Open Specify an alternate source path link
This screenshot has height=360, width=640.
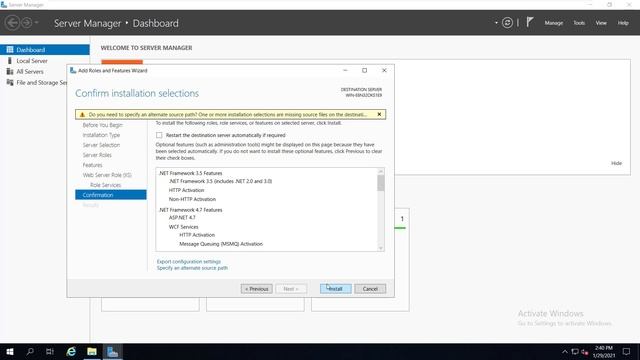pos(192,268)
